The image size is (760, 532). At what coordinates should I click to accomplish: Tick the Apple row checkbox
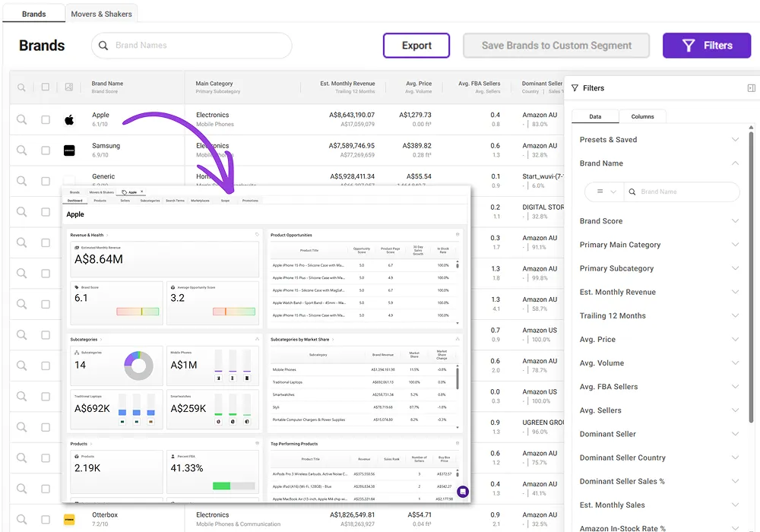46,120
